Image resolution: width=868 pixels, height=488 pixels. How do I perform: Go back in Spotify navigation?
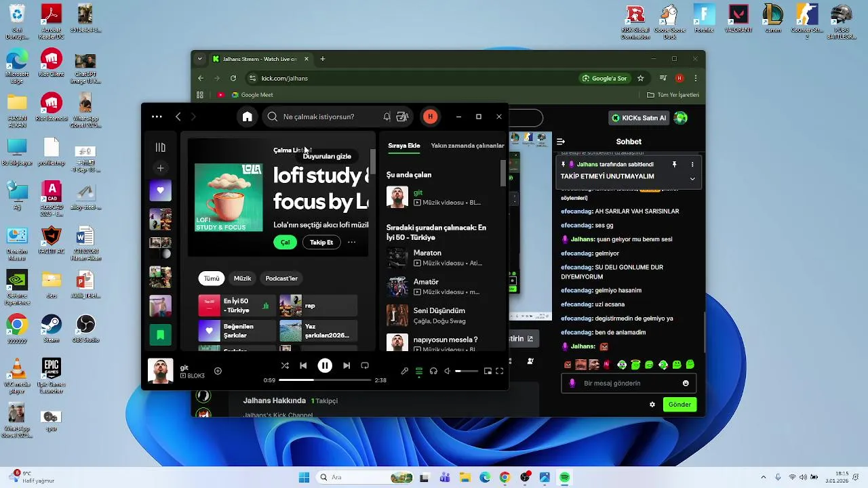(x=178, y=117)
